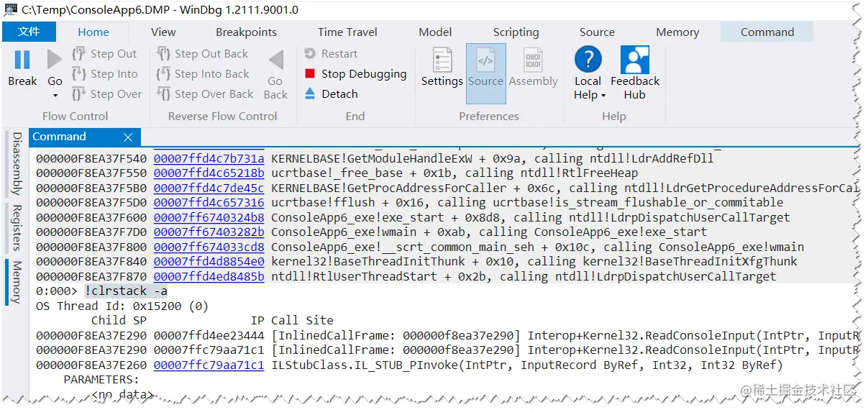Screen dimensions: 868x410
Task: Click address link 00007ffd4c657316
Action: (209, 202)
